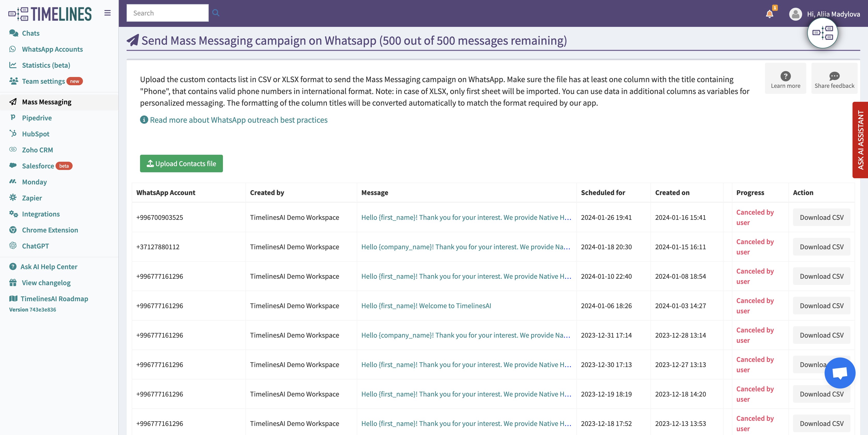Select Pipedrive integration in sidebar
The image size is (868, 435).
pyautogui.click(x=37, y=118)
